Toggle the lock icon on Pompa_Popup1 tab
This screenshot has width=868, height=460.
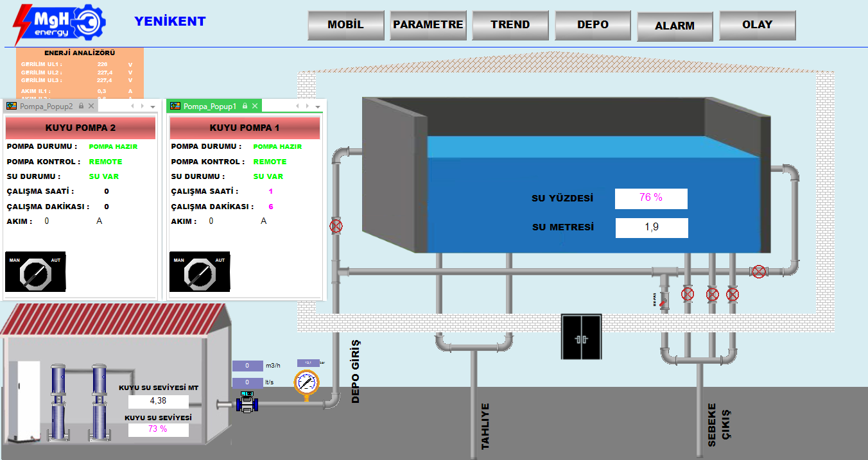245,106
